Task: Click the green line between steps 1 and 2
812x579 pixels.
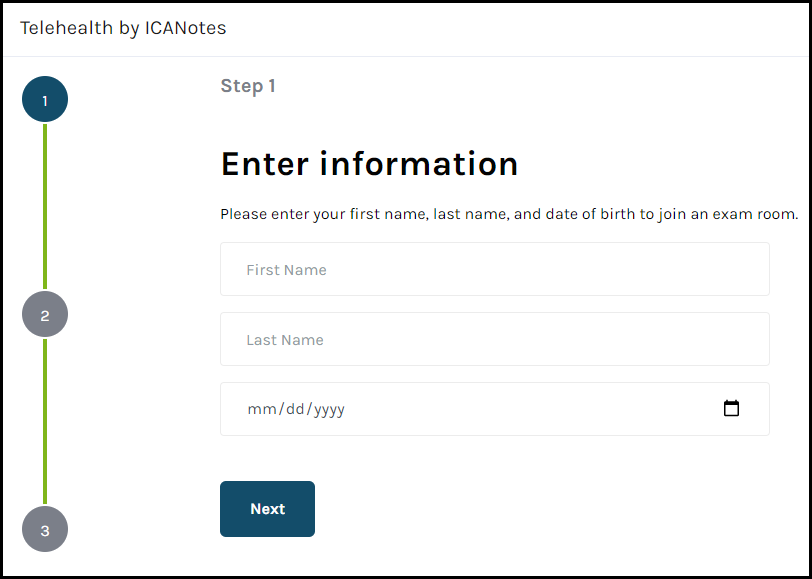Action: 45,207
